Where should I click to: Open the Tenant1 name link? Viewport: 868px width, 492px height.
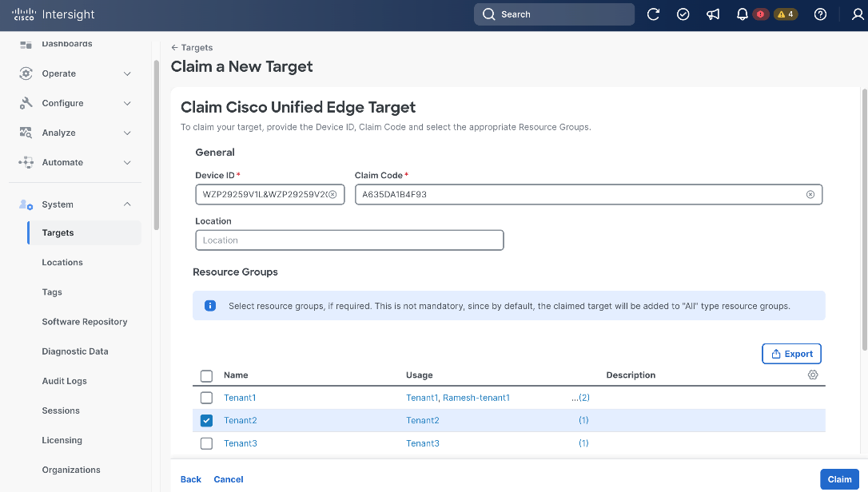tap(240, 398)
